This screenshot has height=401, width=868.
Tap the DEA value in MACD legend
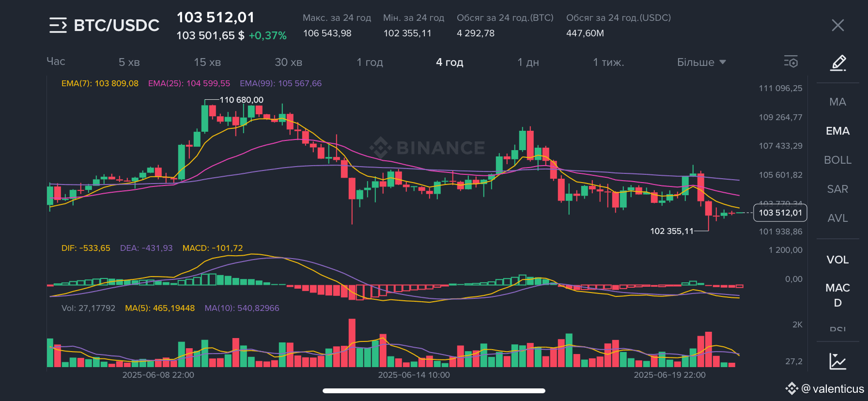(146, 248)
